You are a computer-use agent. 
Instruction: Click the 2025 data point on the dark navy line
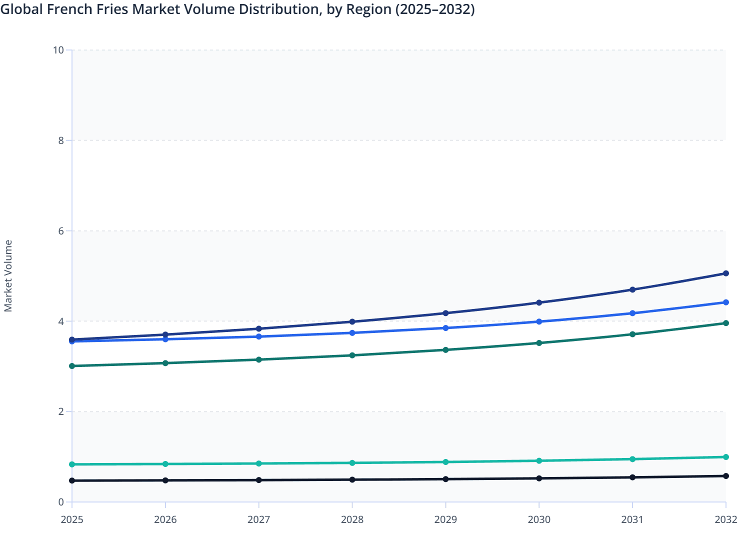[71, 339]
